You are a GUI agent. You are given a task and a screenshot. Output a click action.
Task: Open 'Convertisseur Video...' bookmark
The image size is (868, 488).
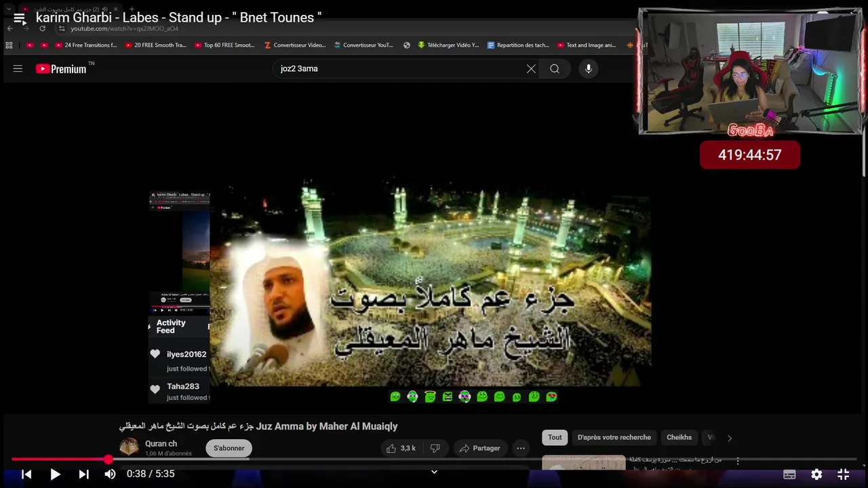click(x=295, y=45)
